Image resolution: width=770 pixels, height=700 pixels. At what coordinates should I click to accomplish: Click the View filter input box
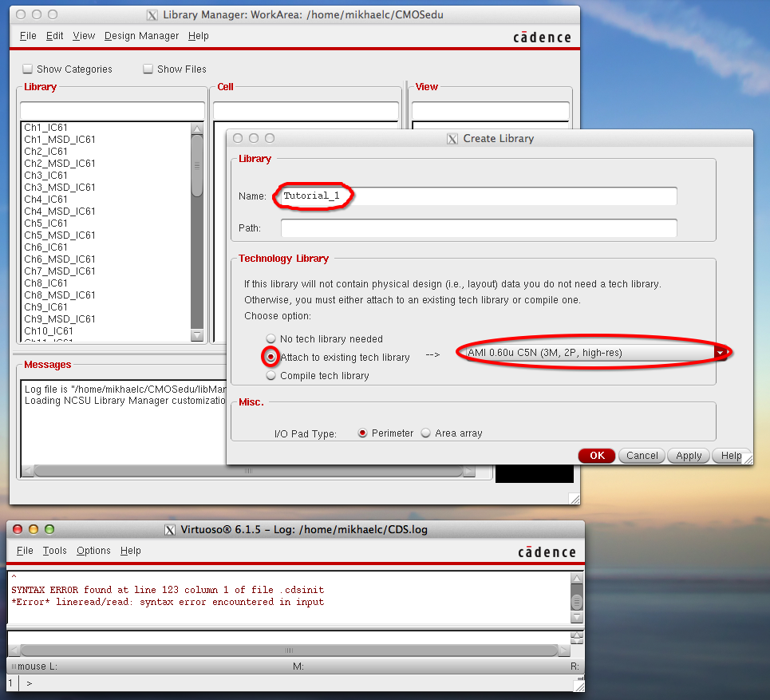click(x=490, y=110)
